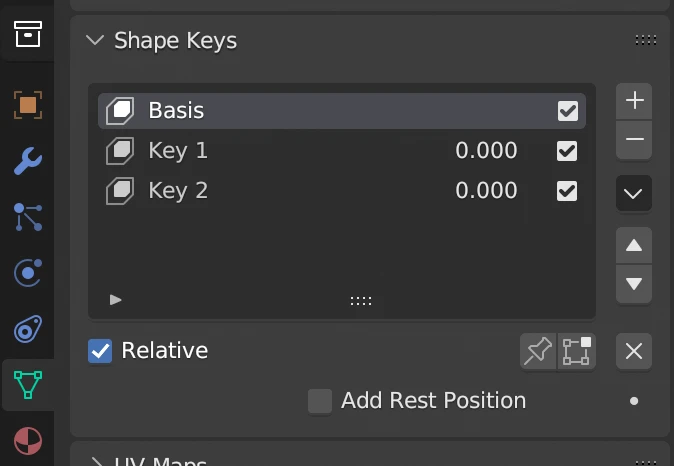Clear all shape key values with X
The height and width of the screenshot is (466, 674).
634,351
